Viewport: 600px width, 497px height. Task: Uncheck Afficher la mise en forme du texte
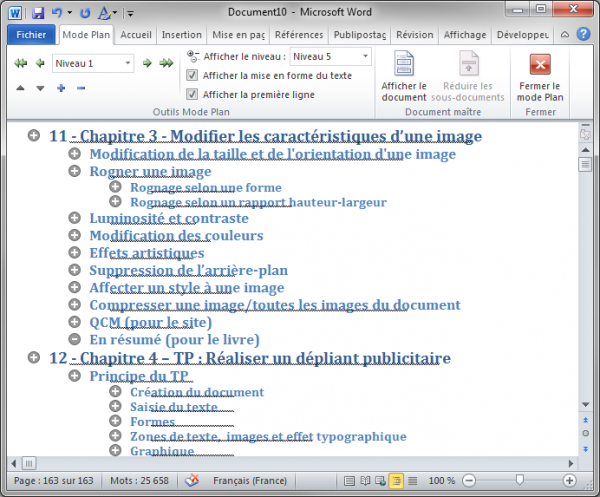[x=193, y=75]
